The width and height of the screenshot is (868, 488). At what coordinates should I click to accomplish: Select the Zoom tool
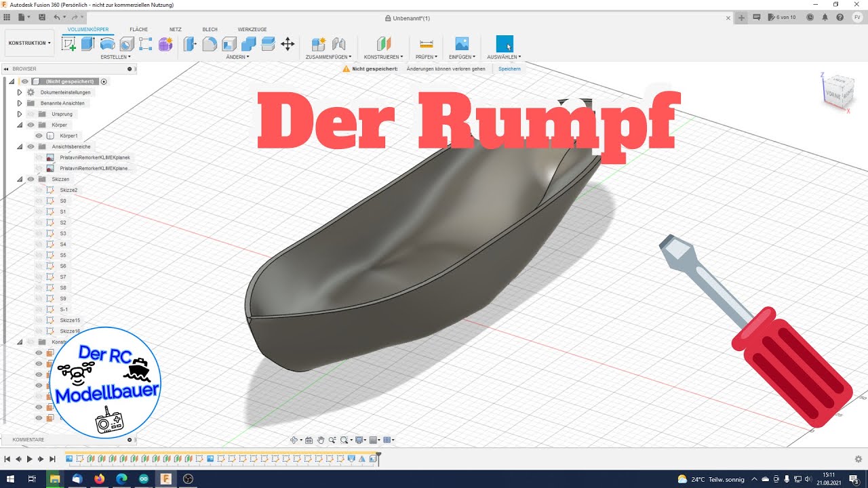click(x=333, y=440)
